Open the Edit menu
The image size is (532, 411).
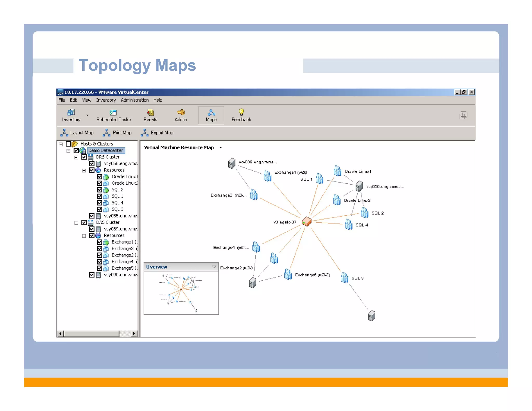click(74, 100)
